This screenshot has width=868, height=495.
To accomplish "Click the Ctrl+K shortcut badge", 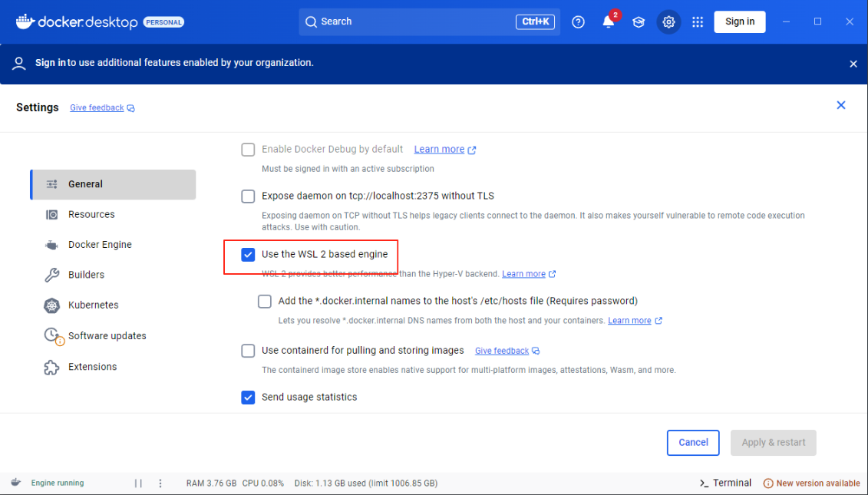I will pos(535,22).
